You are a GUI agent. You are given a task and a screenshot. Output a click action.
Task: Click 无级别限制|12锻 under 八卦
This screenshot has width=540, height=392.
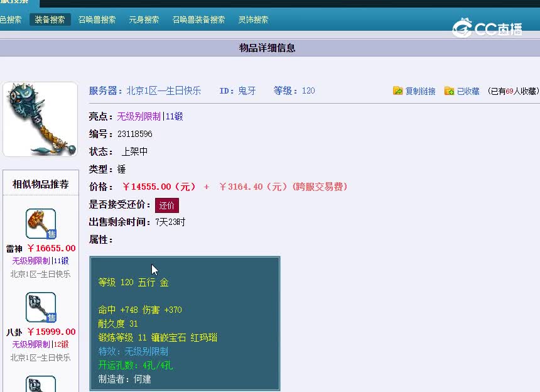(x=40, y=344)
